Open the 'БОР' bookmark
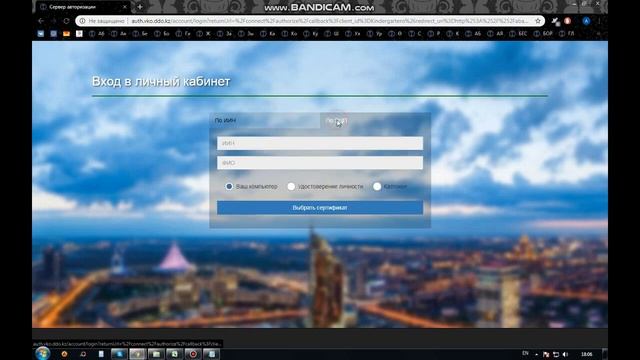Screen dimensions: 640x360 [x=544, y=34]
